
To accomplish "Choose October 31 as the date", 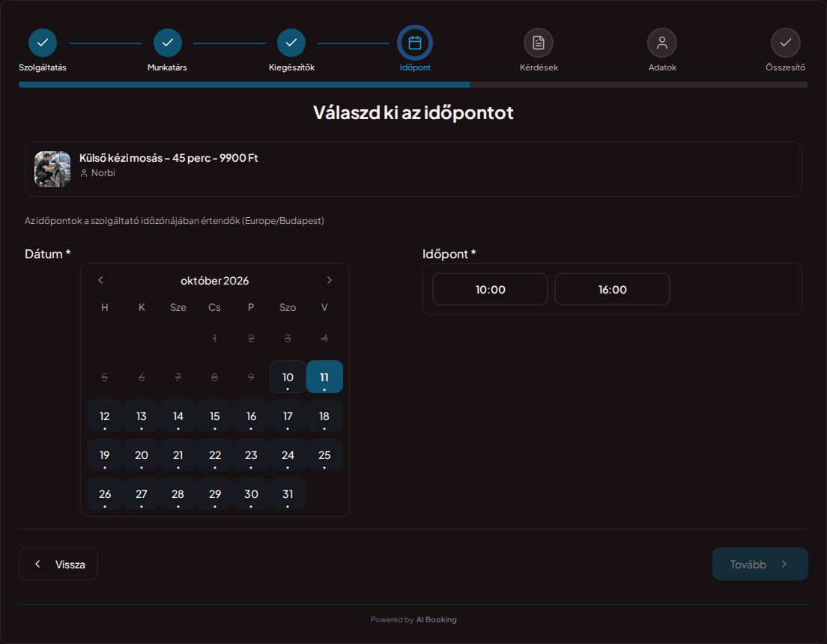I will [x=288, y=493].
